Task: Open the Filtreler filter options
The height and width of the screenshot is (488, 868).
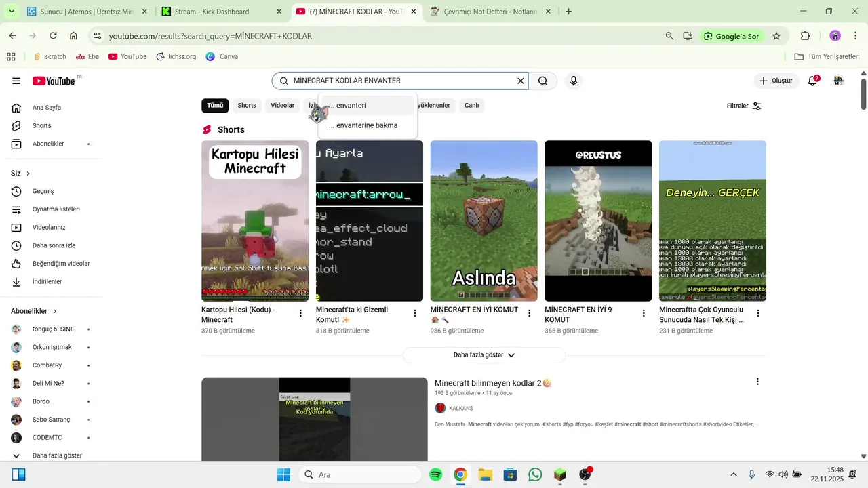Action: coord(744,106)
